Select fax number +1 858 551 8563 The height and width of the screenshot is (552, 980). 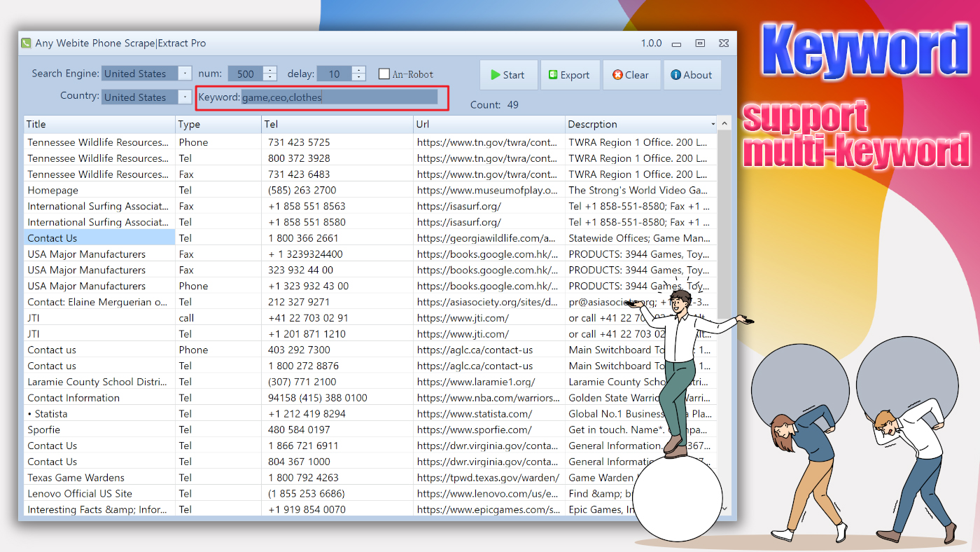307,206
